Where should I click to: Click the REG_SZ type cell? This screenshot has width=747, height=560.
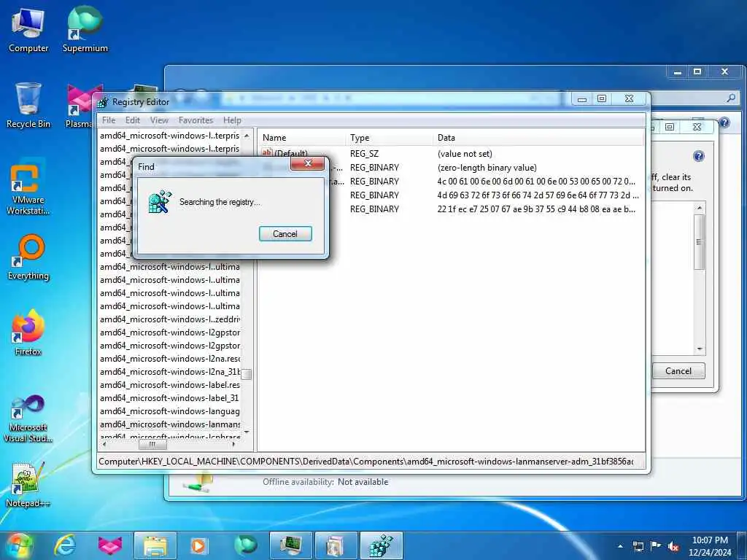[364, 154]
